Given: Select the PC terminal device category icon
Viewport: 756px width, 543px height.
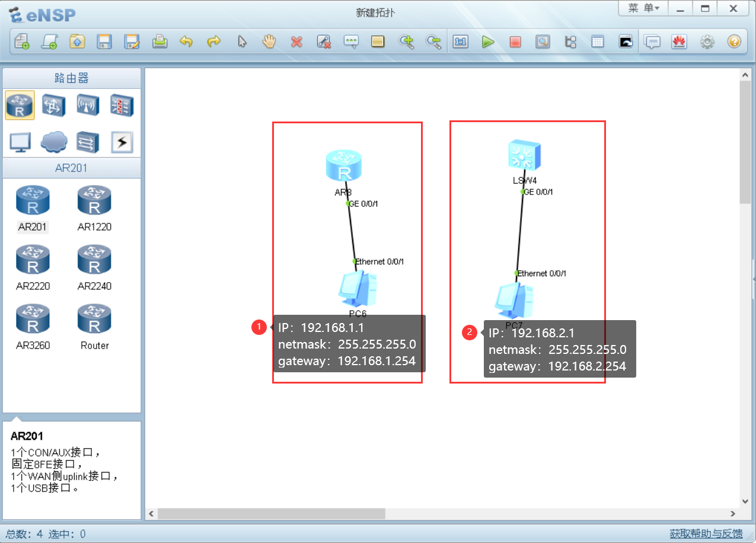Looking at the screenshot, I should 20,142.
